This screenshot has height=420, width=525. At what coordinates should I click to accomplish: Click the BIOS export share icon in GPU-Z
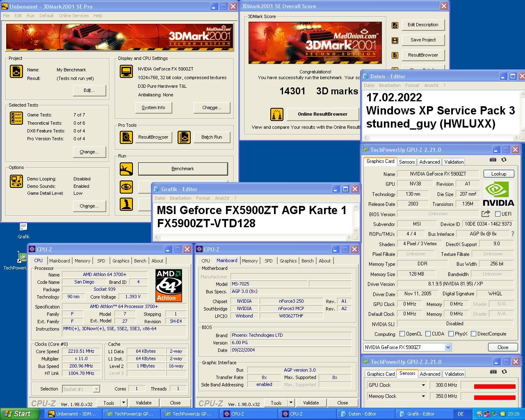click(x=486, y=214)
